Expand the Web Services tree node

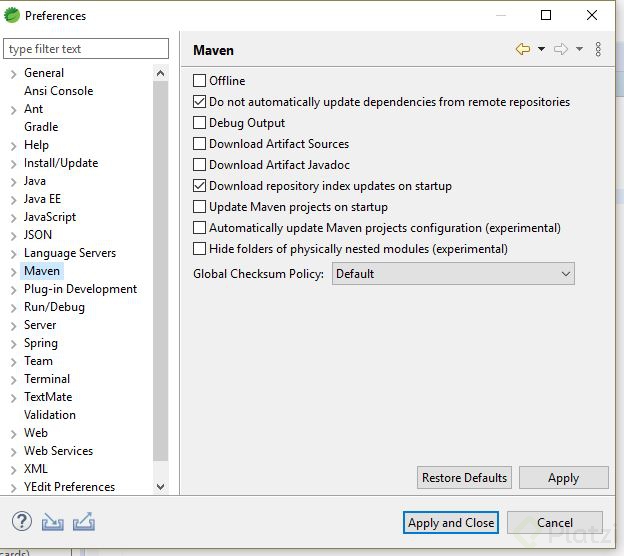[13, 452]
